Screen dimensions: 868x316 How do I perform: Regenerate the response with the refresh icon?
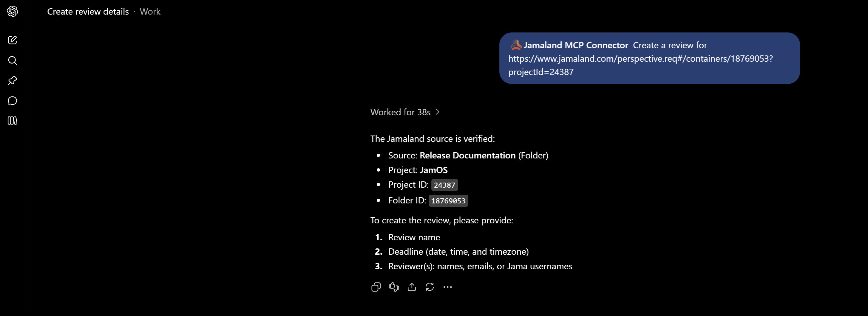click(x=430, y=287)
